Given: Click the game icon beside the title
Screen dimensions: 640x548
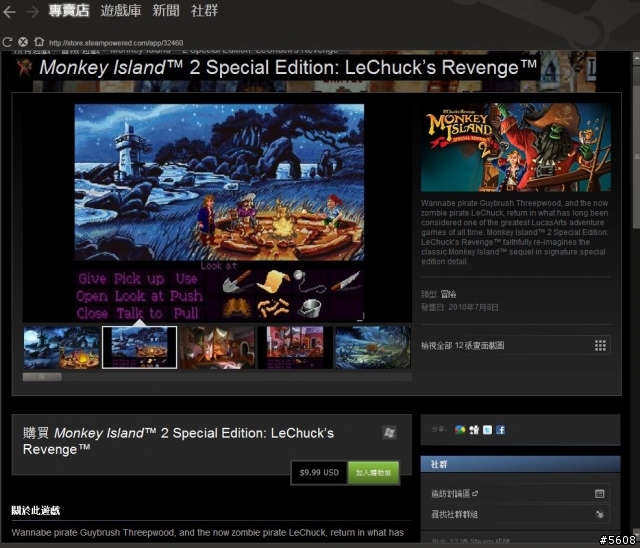Looking at the screenshot, I should pyautogui.click(x=25, y=67).
